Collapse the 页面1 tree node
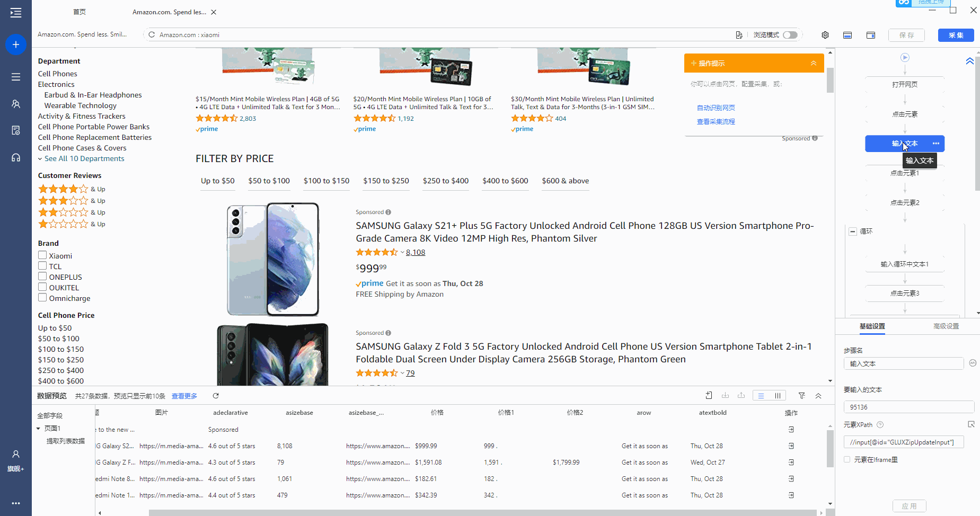The width and height of the screenshot is (980, 516). [39, 429]
